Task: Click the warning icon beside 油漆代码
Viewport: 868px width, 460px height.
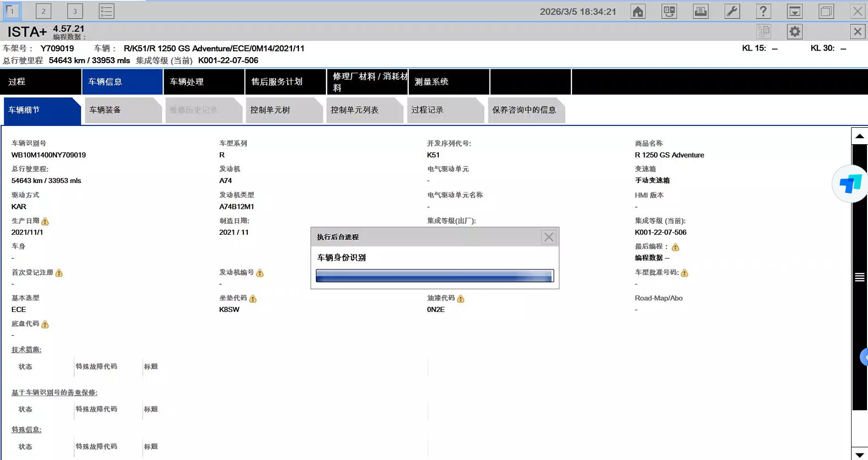Action: pyautogui.click(x=461, y=298)
